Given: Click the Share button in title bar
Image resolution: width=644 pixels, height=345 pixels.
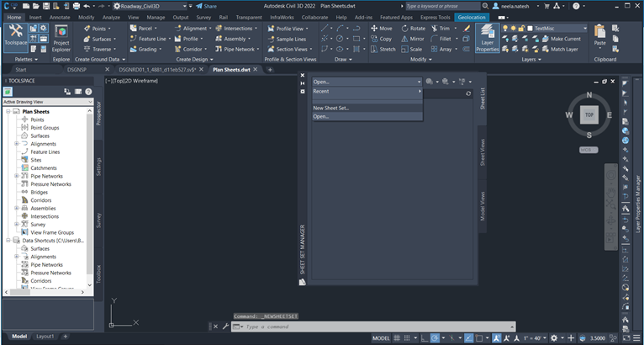Looking at the screenshot, I should tap(206, 6).
